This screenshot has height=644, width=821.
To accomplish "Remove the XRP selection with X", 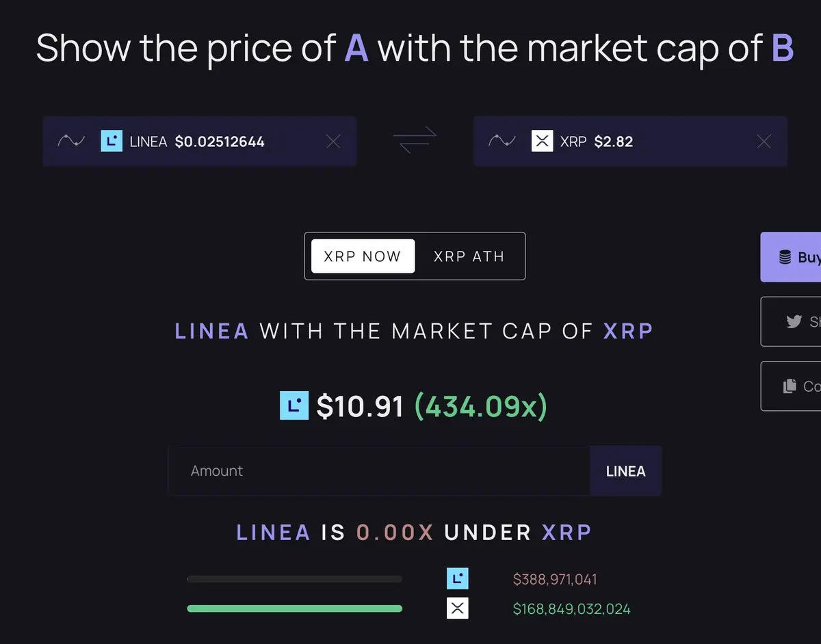I will click(x=764, y=142).
